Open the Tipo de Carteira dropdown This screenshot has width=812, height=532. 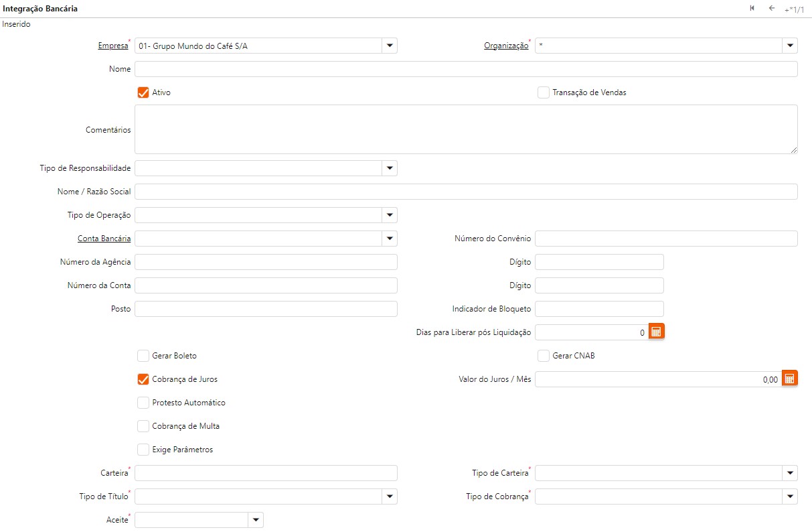790,473
